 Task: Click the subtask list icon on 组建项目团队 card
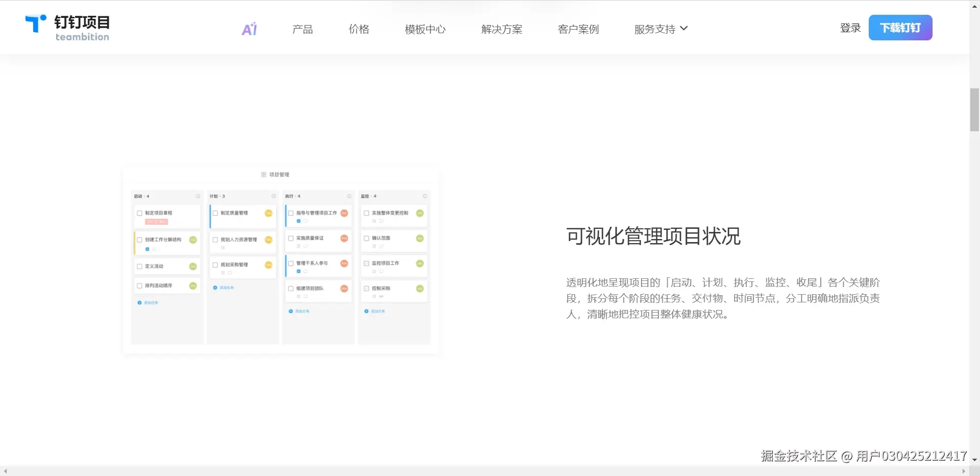[299, 296]
